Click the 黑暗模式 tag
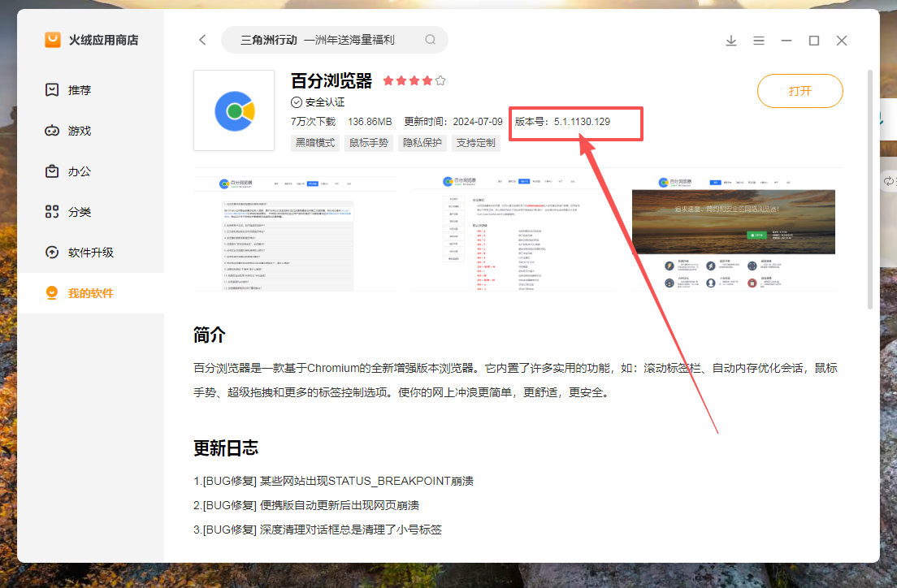The image size is (897, 588). (x=315, y=143)
